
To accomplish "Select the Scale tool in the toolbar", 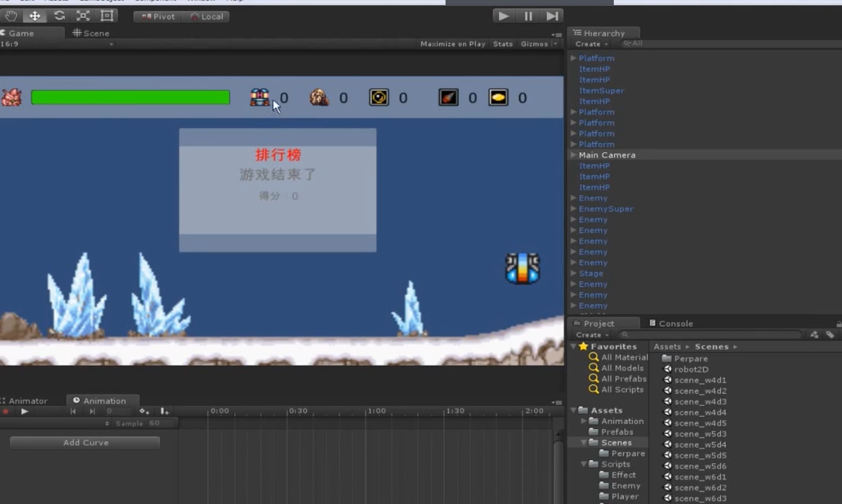I will (x=83, y=16).
